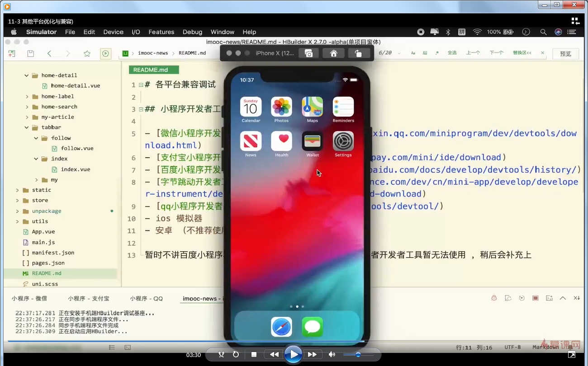Screen dimensions: 588x366
Task: Open the Calendar app on the simulator
Action: [x=251, y=107]
